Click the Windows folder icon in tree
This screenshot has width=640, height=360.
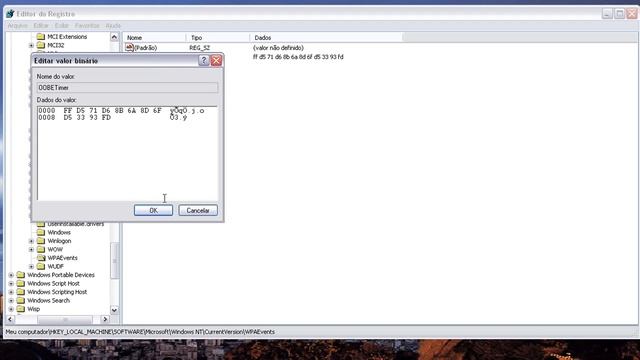point(41,232)
